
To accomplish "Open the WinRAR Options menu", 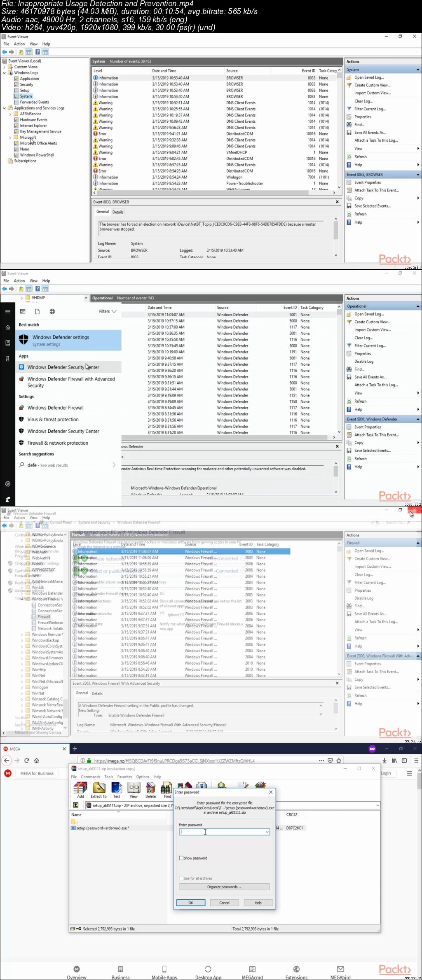I will click(x=143, y=777).
